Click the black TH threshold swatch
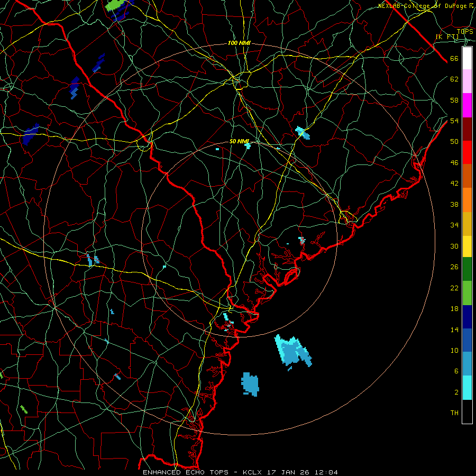476x476 pixels. point(467,411)
